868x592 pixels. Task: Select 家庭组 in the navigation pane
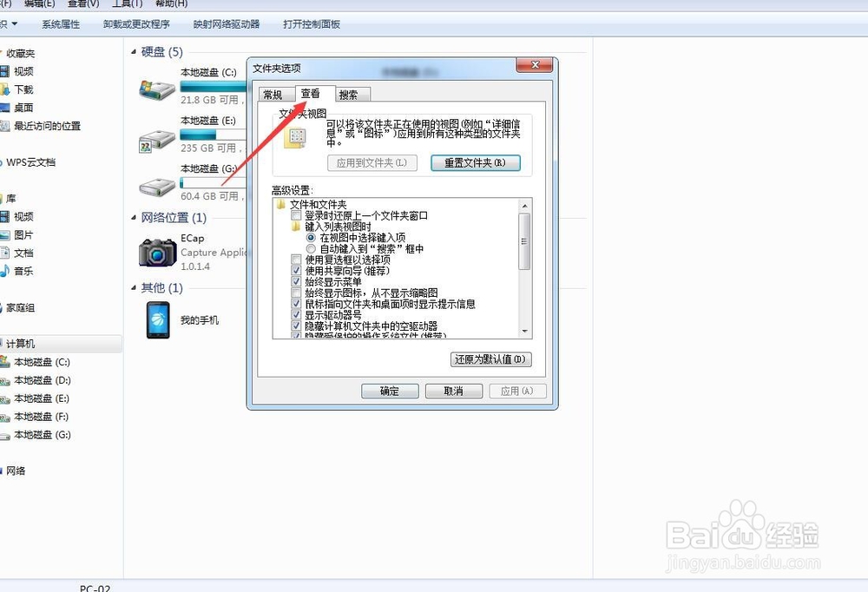tap(21, 307)
